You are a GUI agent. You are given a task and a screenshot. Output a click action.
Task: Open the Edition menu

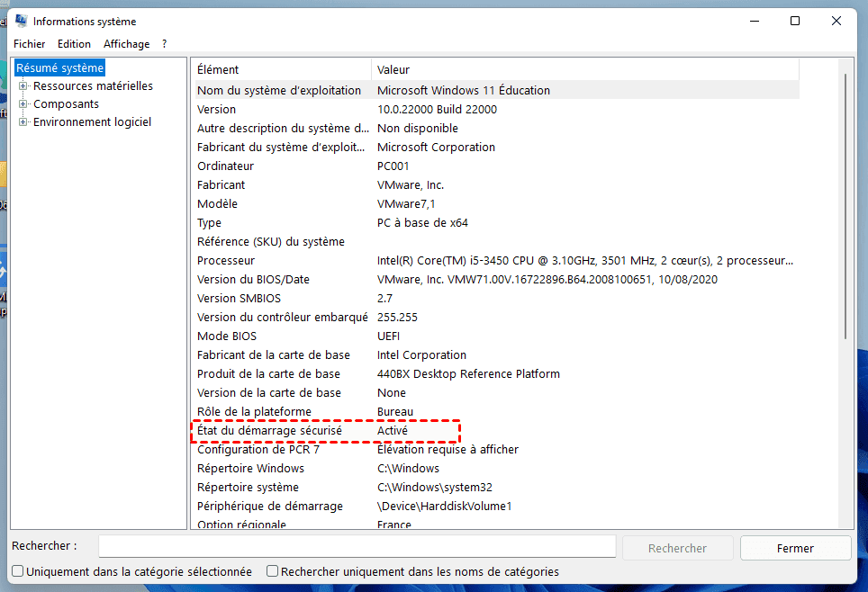tap(74, 44)
